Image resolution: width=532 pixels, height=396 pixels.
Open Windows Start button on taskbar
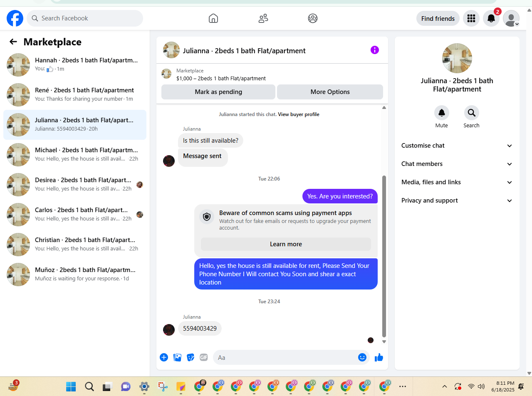coord(71,386)
